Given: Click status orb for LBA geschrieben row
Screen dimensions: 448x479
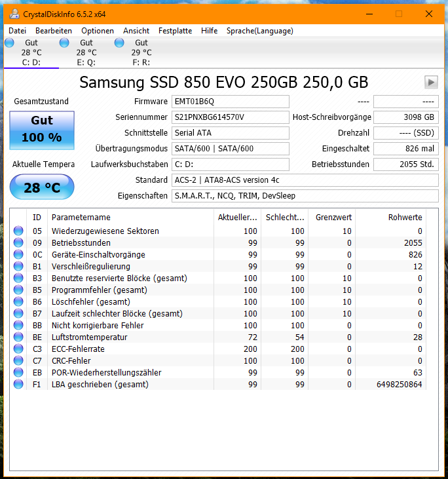Looking at the screenshot, I should tap(18, 384).
